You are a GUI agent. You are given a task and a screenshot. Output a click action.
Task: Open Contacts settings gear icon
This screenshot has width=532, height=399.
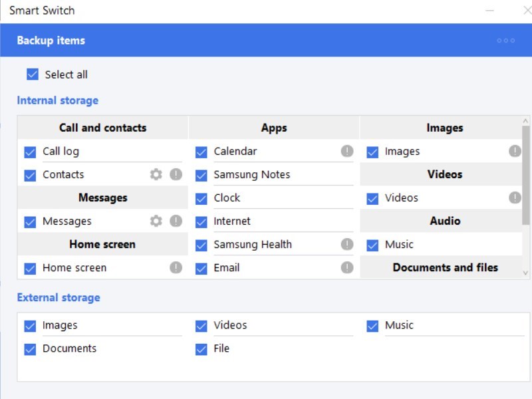click(156, 174)
